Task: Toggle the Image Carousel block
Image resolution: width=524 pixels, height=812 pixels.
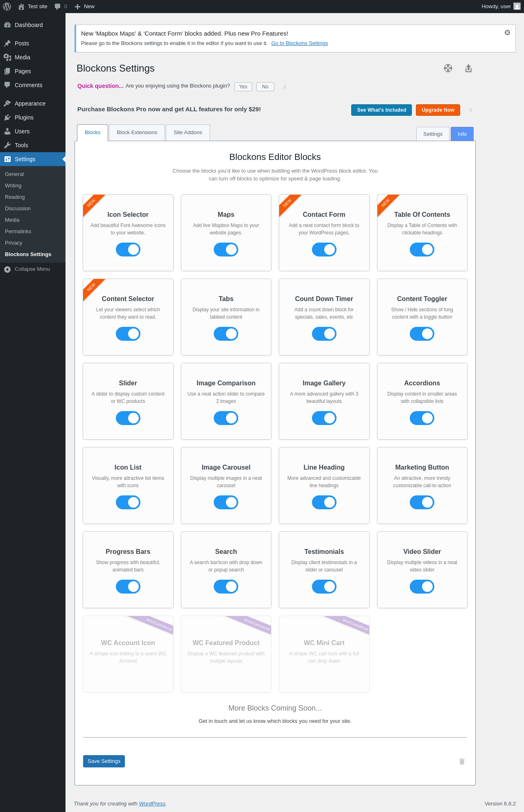Action: click(x=226, y=502)
